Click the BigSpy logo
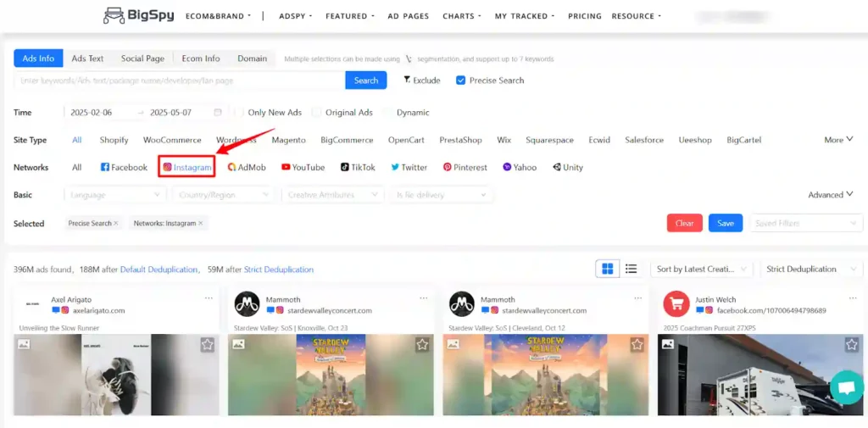 click(x=139, y=15)
